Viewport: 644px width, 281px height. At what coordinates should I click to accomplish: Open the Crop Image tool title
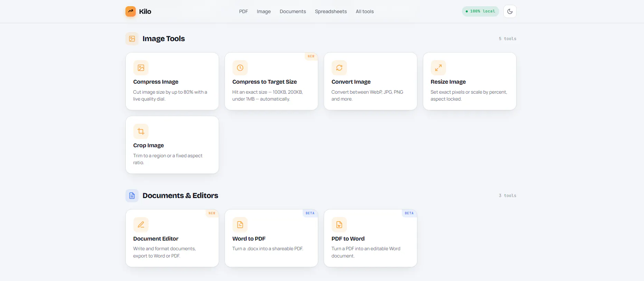click(149, 146)
